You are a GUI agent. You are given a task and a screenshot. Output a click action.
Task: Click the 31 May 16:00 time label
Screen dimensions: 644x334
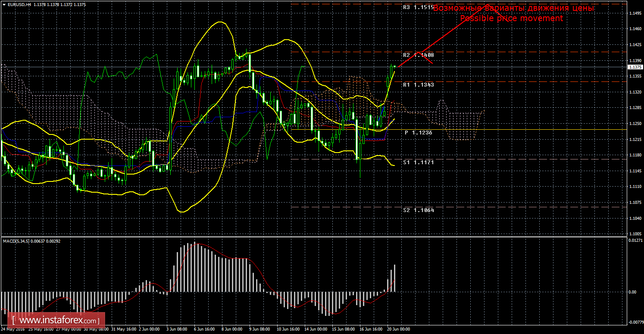point(123,329)
